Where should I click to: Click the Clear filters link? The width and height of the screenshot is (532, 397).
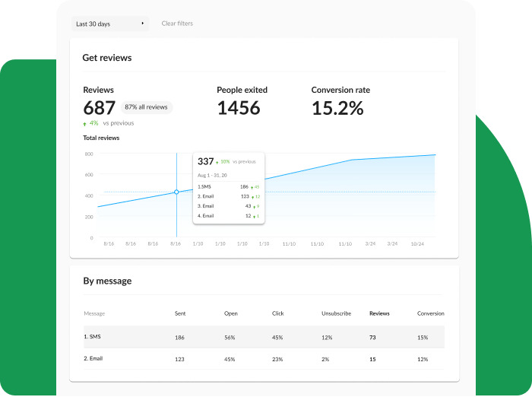177,24
